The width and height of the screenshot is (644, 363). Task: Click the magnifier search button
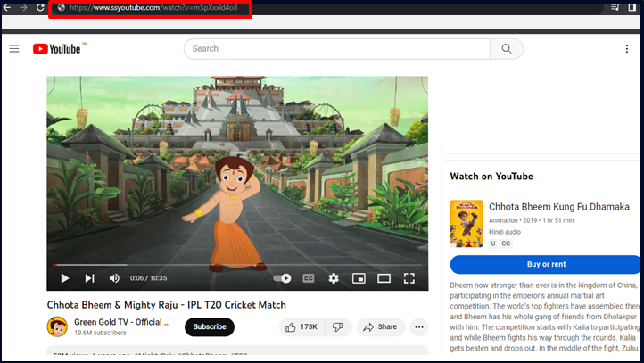click(x=507, y=49)
